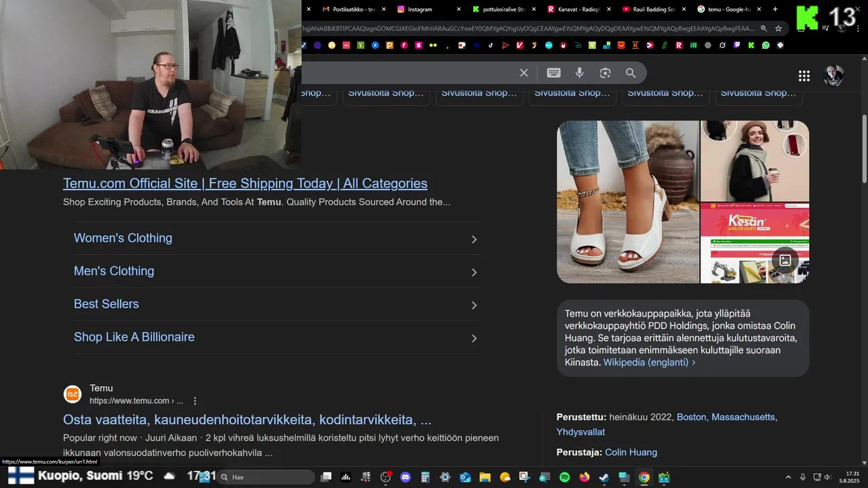Open Colin Huang link next to Perustaja
The image size is (868, 488).
(x=631, y=452)
